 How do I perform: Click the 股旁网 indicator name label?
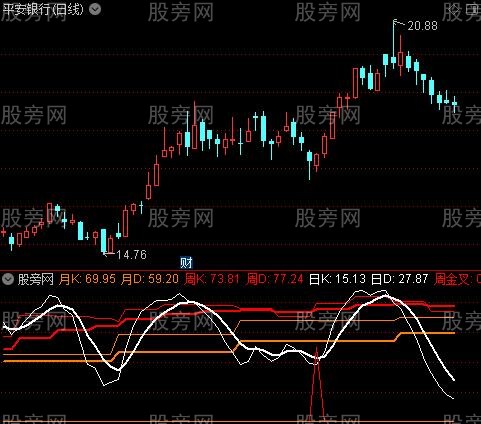click(36, 279)
